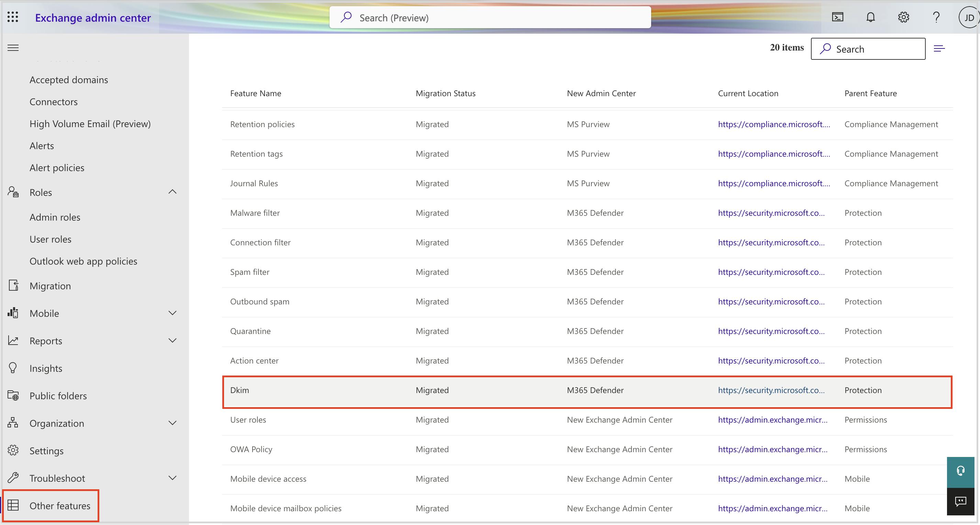Click the user profile avatar icon
The width and height of the screenshot is (980, 525).
(x=968, y=18)
